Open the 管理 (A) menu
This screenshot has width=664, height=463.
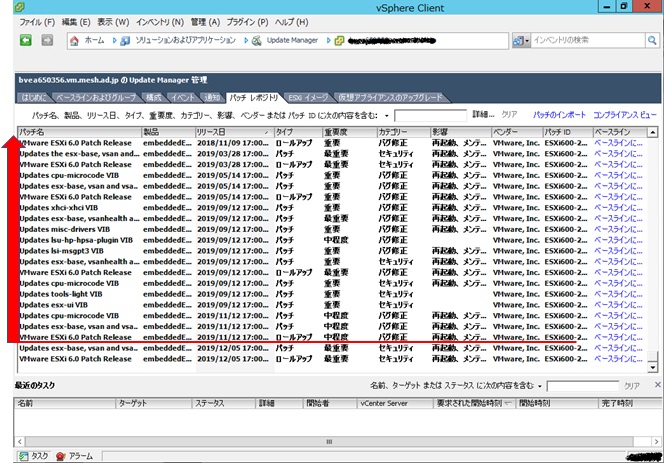[205, 22]
